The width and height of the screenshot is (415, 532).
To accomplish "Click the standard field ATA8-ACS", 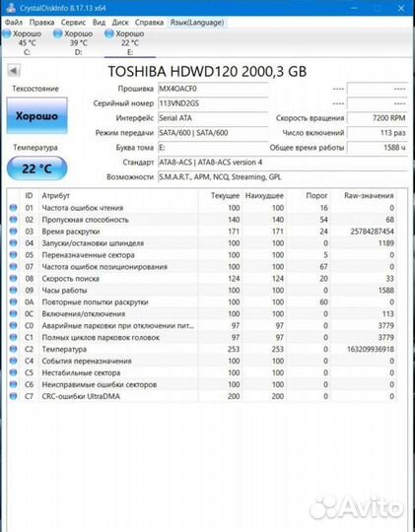I will (x=283, y=163).
